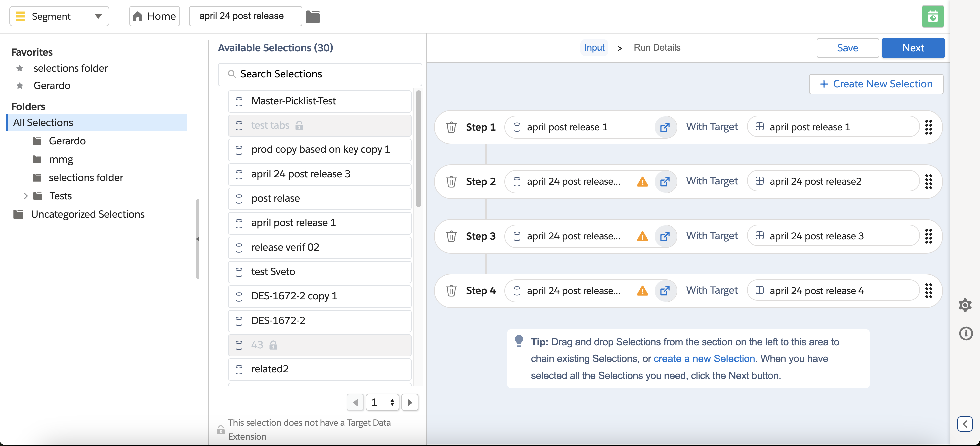Click the lock icon on selection 43
Image resolution: width=980 pixels, height=446 pixels.
click(x=273, y=345)
